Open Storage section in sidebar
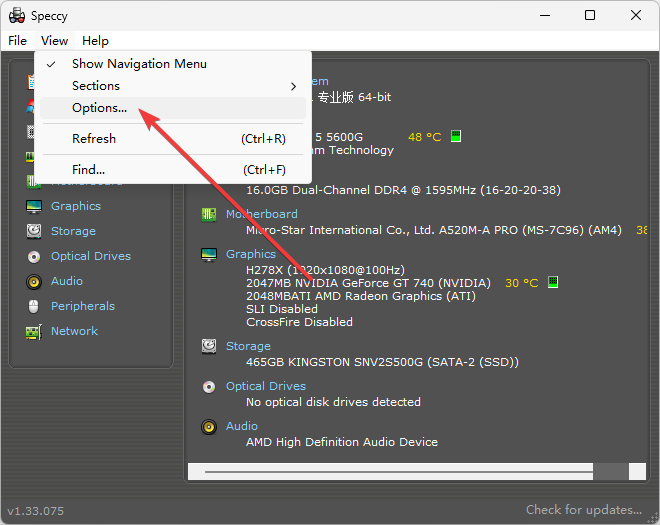The height and width of the screenshot is (525, 660). point(73,231)
